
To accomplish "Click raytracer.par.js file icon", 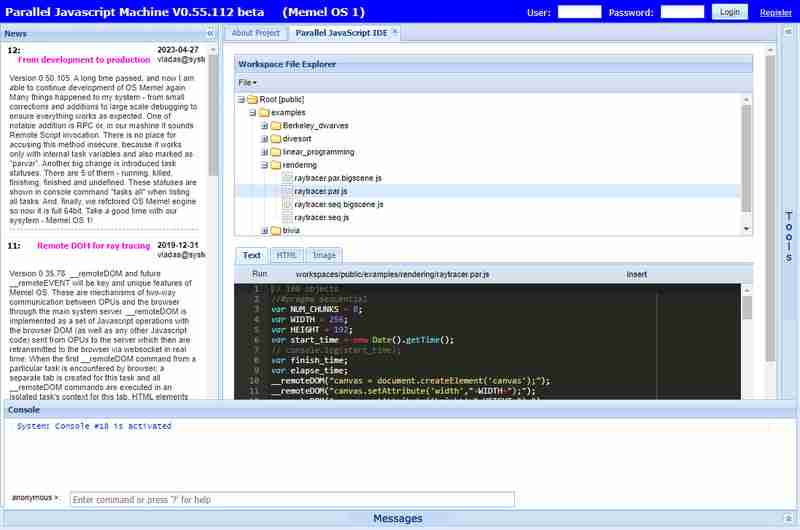I will [x=287, y=191].
